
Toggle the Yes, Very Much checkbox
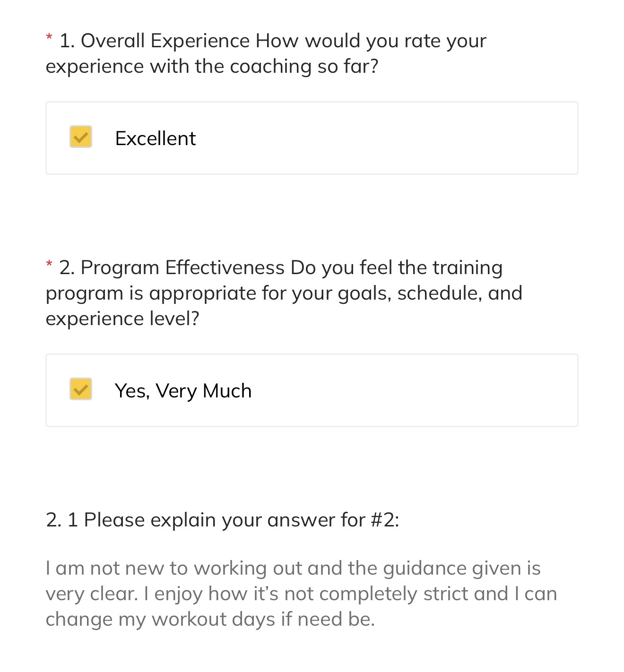[81, 389]
